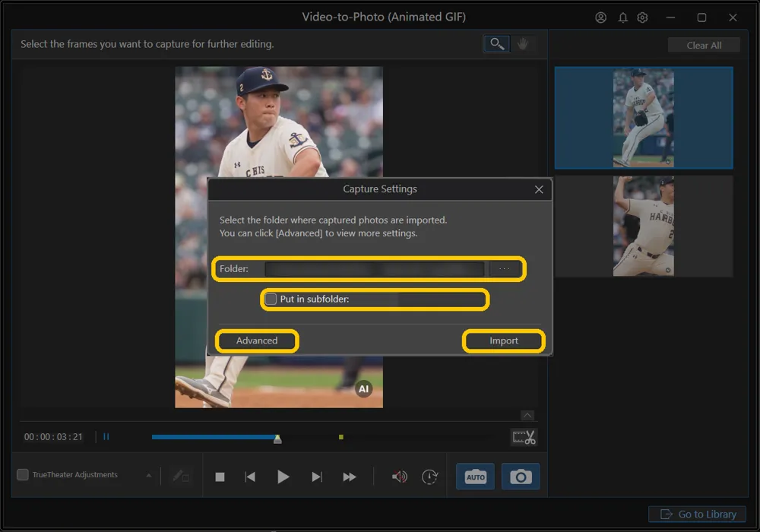Expand the panel with the up chevron
The width and height of the screenshot is (760, 532).
[x=527, y=415]
